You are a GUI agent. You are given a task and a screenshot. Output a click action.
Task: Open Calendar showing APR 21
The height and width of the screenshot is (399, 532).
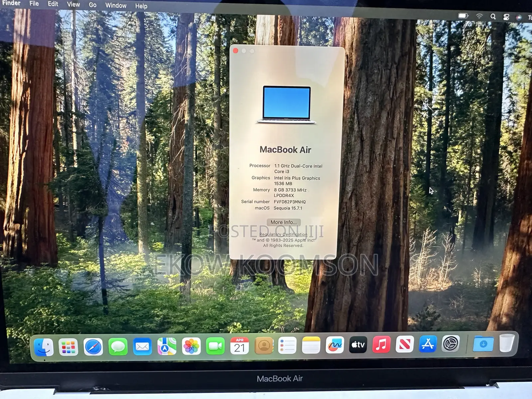click(x=240, y=346)
